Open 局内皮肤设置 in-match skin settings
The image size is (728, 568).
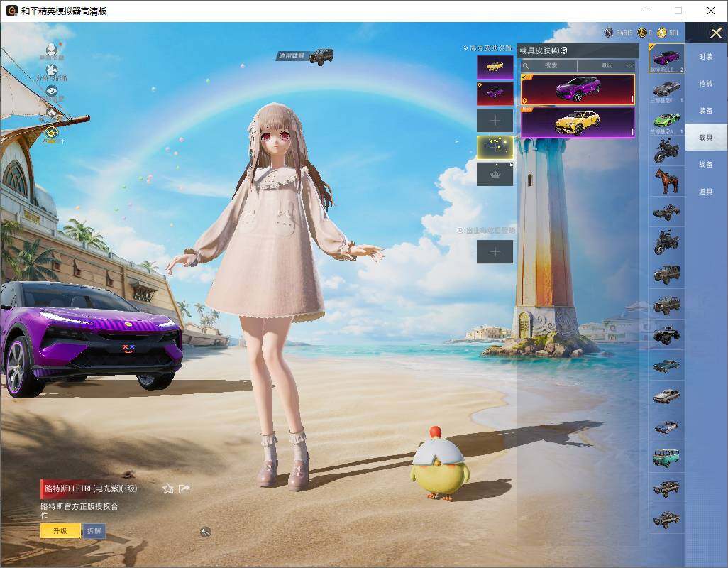tap(487, 48)
